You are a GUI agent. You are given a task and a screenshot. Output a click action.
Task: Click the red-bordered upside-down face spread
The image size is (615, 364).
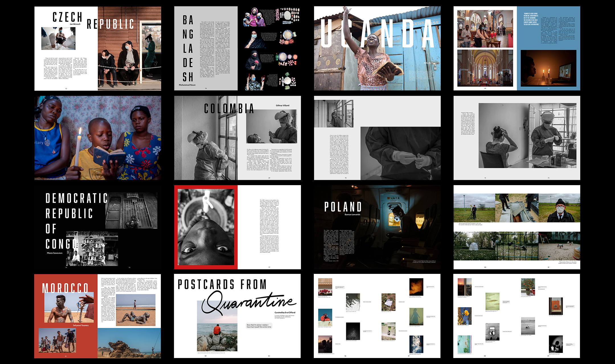coord(237,227)
